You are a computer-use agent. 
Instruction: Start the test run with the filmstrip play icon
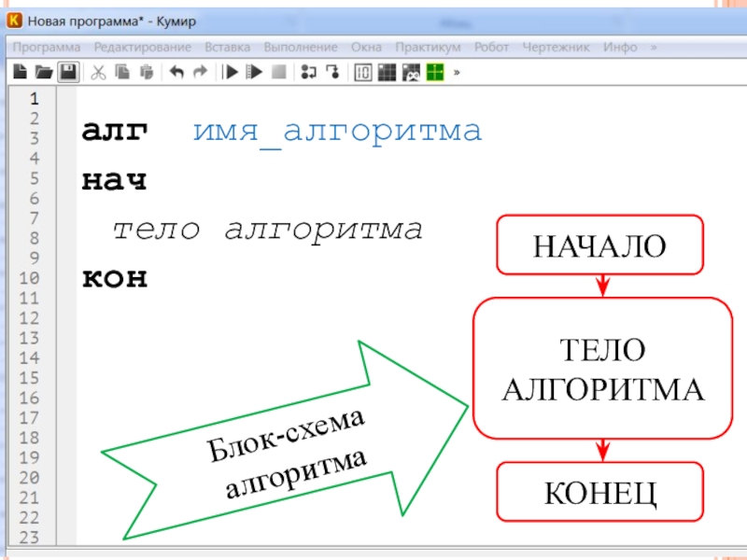(x=254, y=73)
